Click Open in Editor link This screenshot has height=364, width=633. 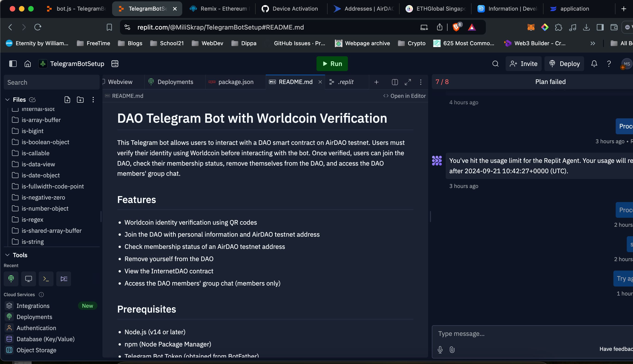404,96
